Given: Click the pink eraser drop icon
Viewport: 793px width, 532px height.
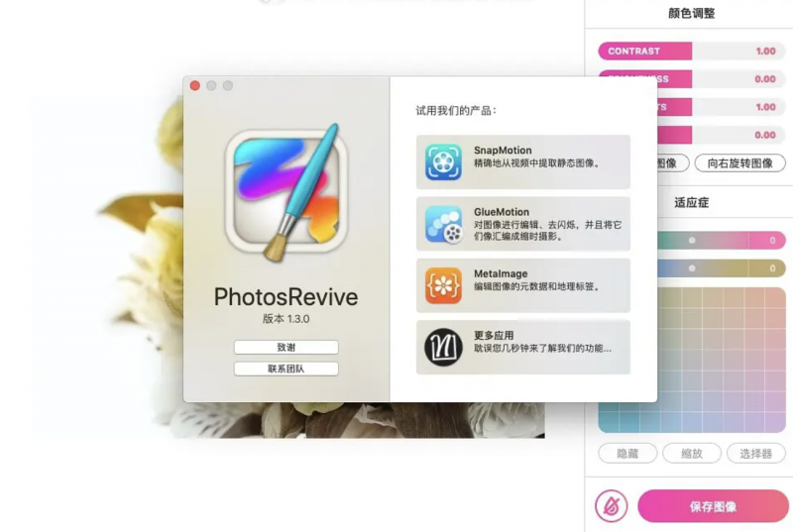Looking at the screenshot, I should (x=612, y=505).
